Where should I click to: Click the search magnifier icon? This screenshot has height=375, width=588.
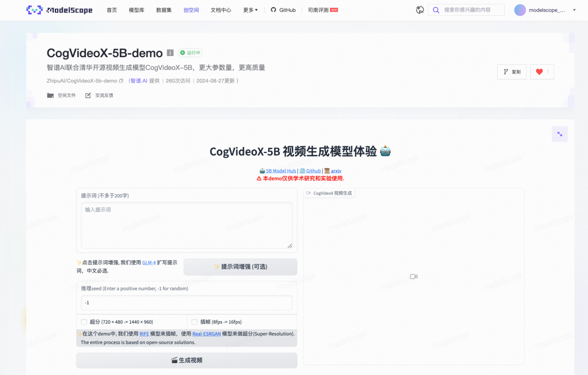pyautogui.click(x=436, y=10)
